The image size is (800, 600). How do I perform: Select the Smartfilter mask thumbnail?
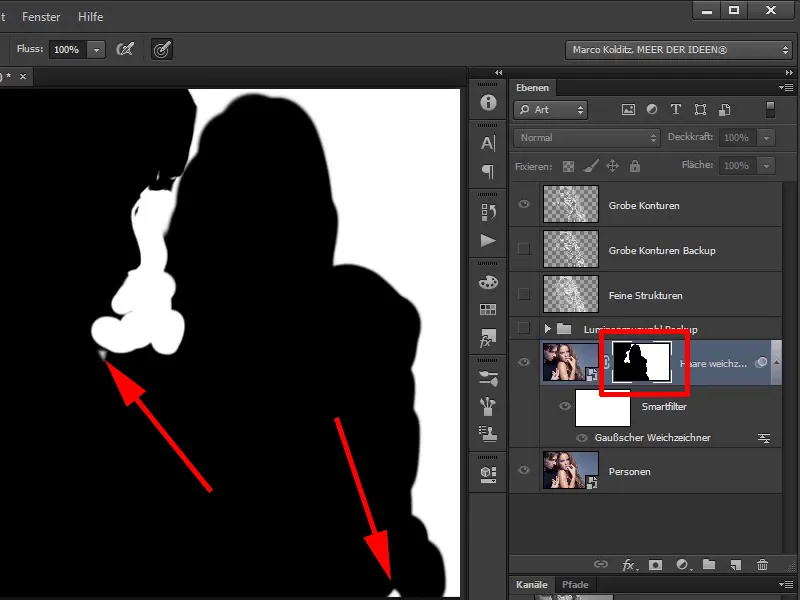tap(603, 408)
